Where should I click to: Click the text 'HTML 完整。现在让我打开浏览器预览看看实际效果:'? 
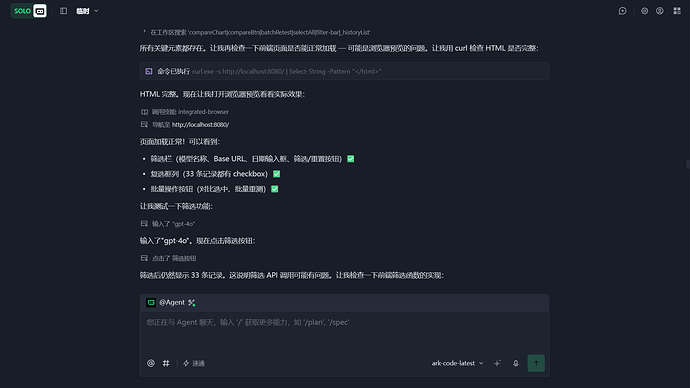[x=222, y=94]
